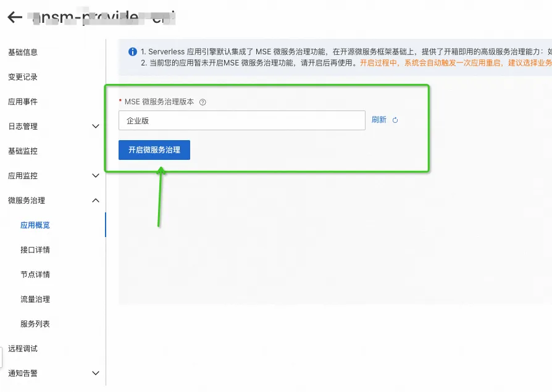Open the 企业版 version dropdown

coord(242,120)
